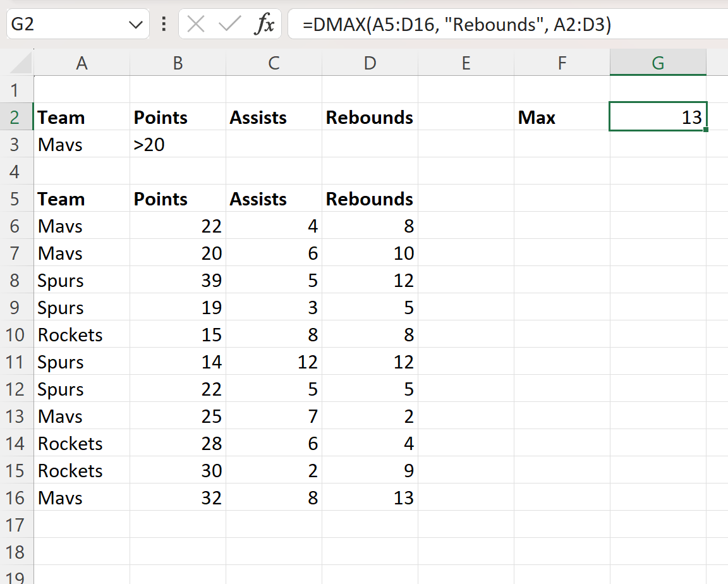
Task: Click the cell showing 39 points for Spurs
Action: [x=178, y=280]
